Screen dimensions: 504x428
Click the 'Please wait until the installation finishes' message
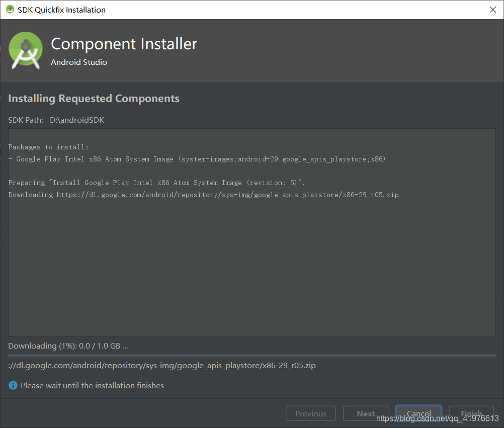point(92,386)
